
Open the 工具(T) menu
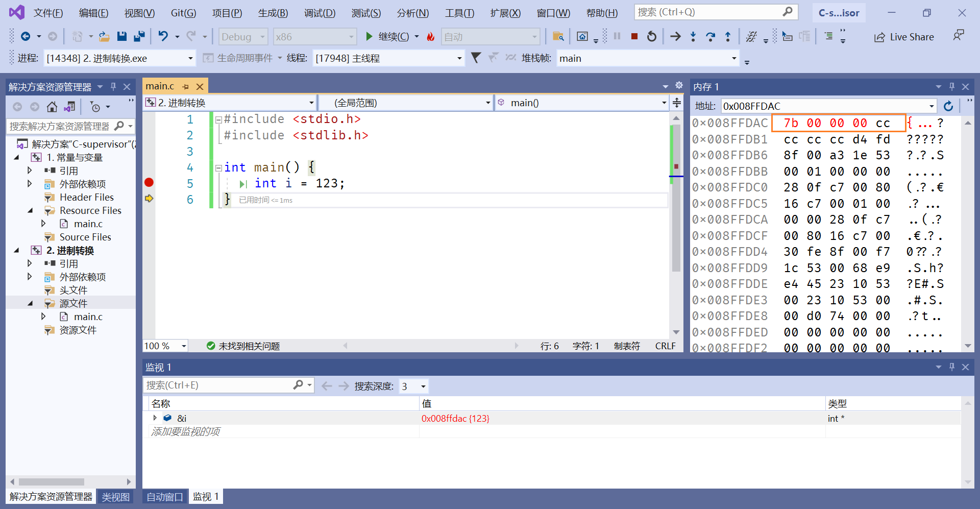459,13
